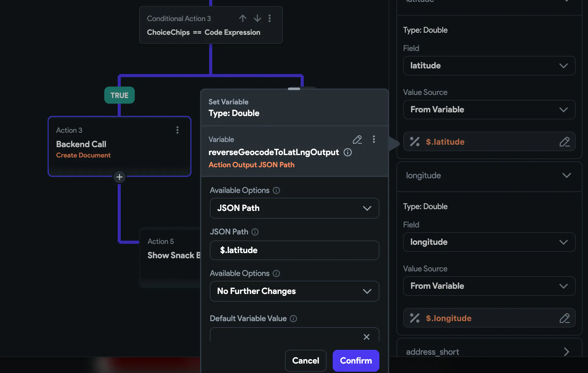
Task: Cancel the Set Variable dialog
Action: [x=305, y=360]
